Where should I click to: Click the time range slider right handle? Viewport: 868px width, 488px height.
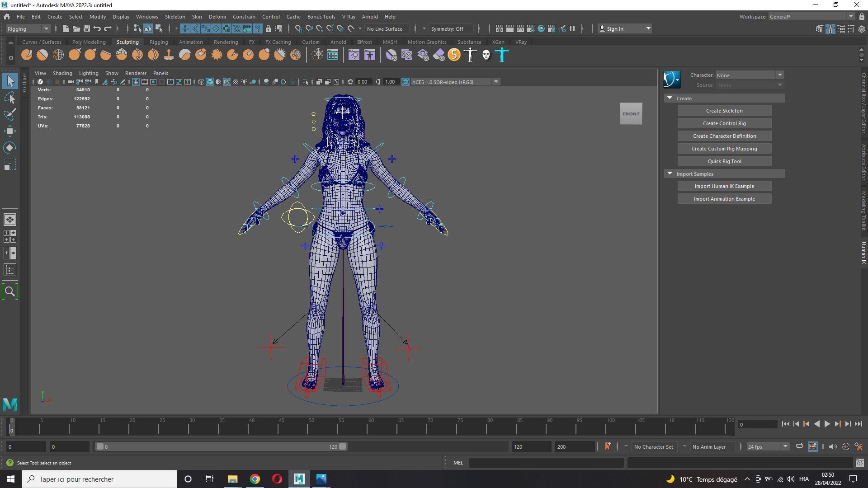pyautogui.click(x=343, y=446)
